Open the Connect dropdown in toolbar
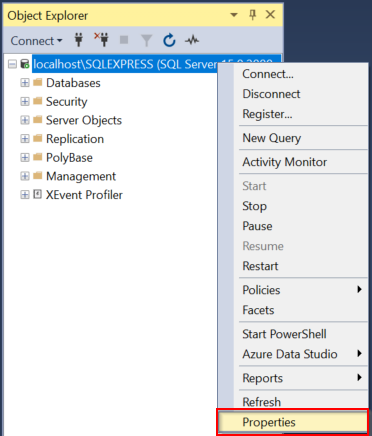372x436 pixels. coord(36,41)
